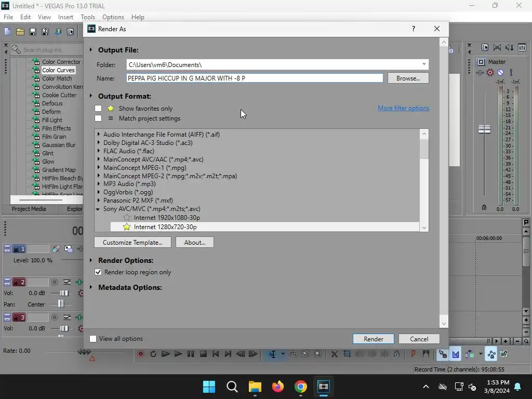Click track 2 Vol slider handle
This screenshot has width=532, height=399.
click(64, 293)
